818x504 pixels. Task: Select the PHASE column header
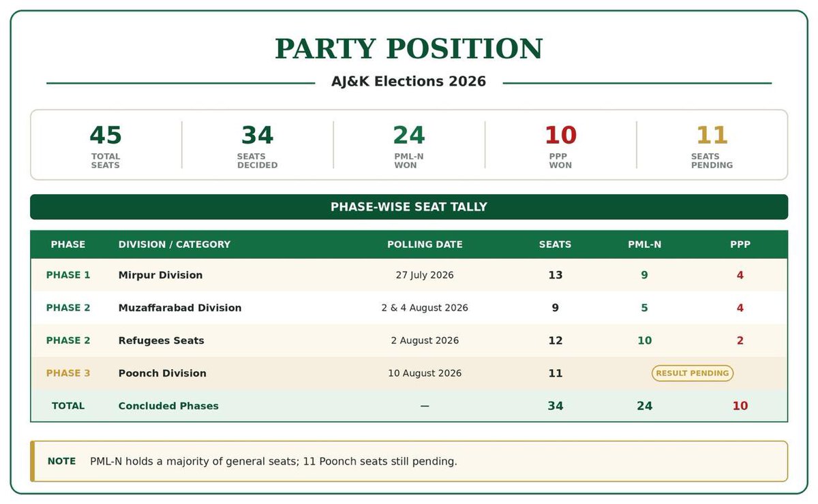coord(68,245)
